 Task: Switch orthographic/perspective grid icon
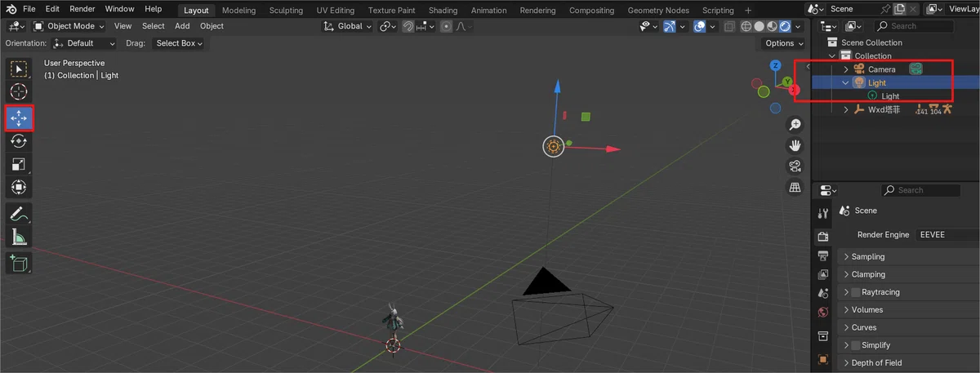pyautogui.click(x=795, y=188)
